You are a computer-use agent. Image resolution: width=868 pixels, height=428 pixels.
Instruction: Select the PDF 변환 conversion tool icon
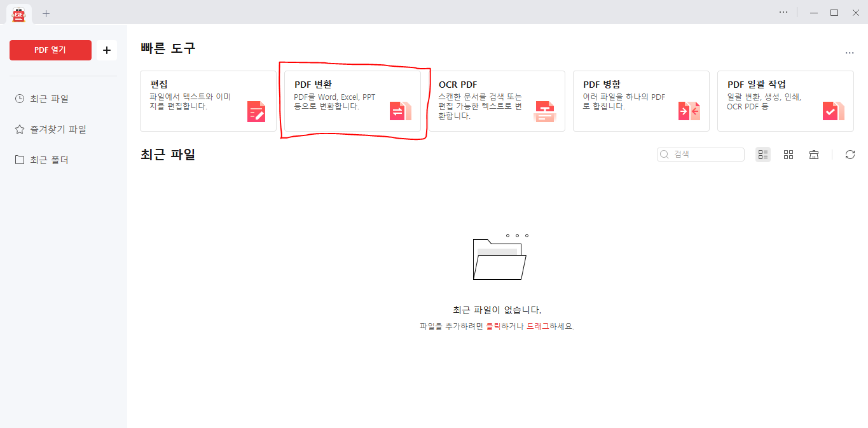tap(401, 111)
